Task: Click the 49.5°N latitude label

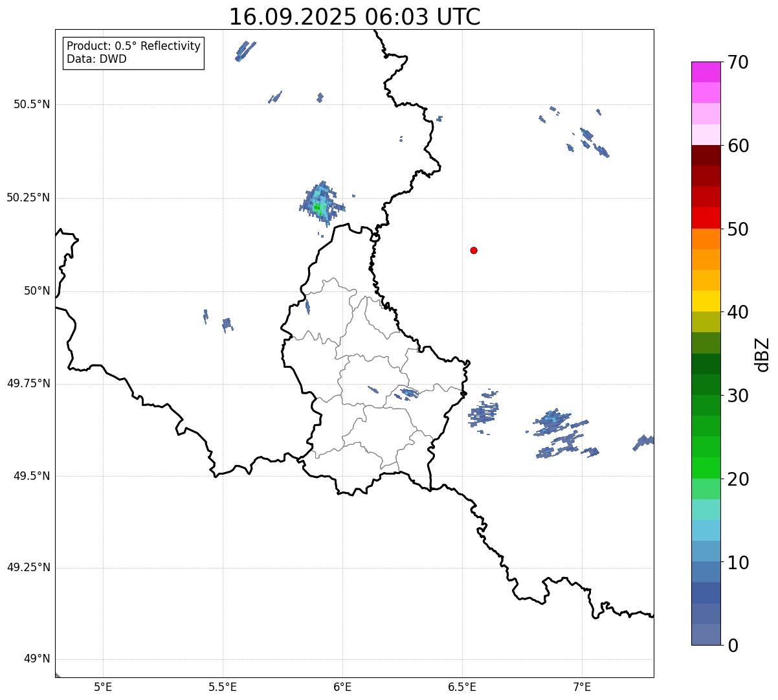Action: point(32,476)
